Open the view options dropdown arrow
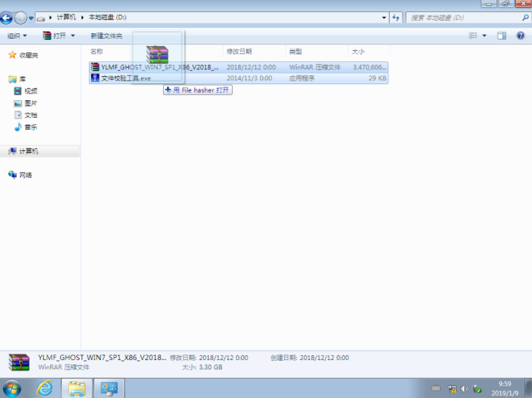Screen dimensions: 532x398 click(484, 35)
